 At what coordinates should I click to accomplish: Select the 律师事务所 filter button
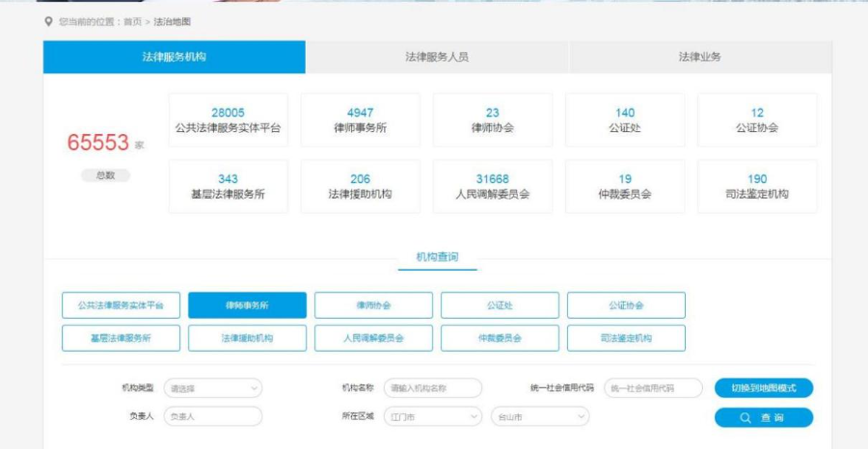[247, 305]
